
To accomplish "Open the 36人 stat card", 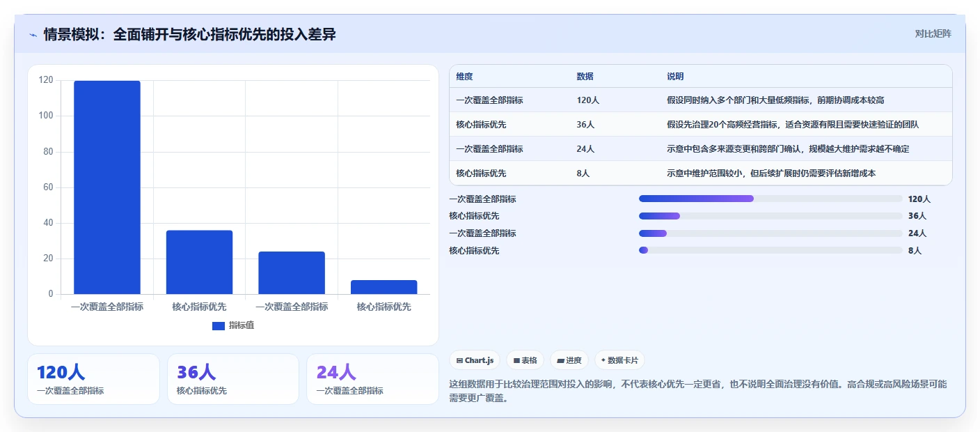I will (x=233, y=379).
